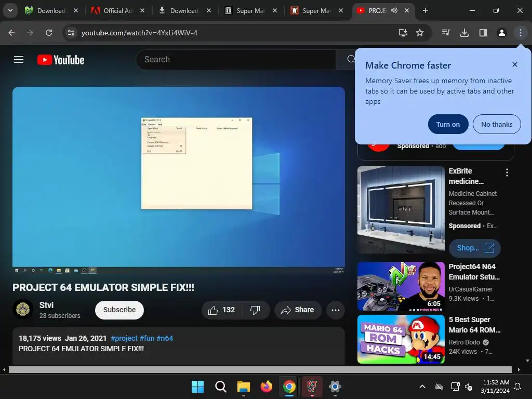Open Chrome downloads icon

click(464, 33)
